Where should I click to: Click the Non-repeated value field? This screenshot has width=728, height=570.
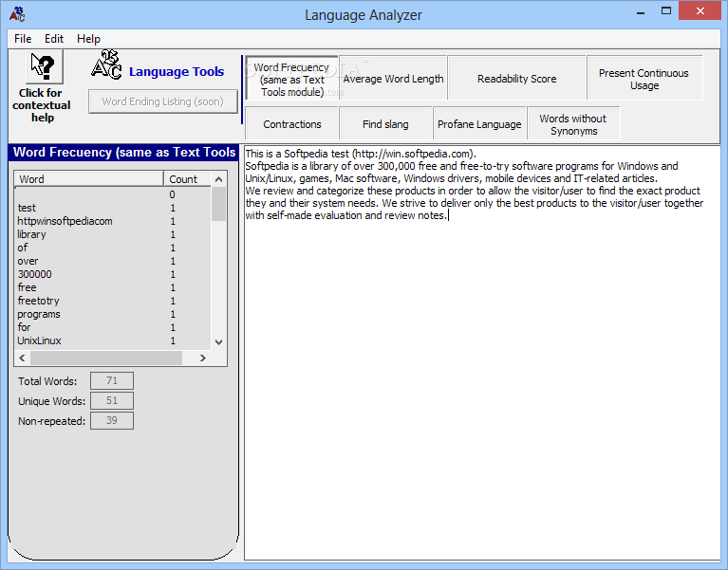(x=112, y=421)
